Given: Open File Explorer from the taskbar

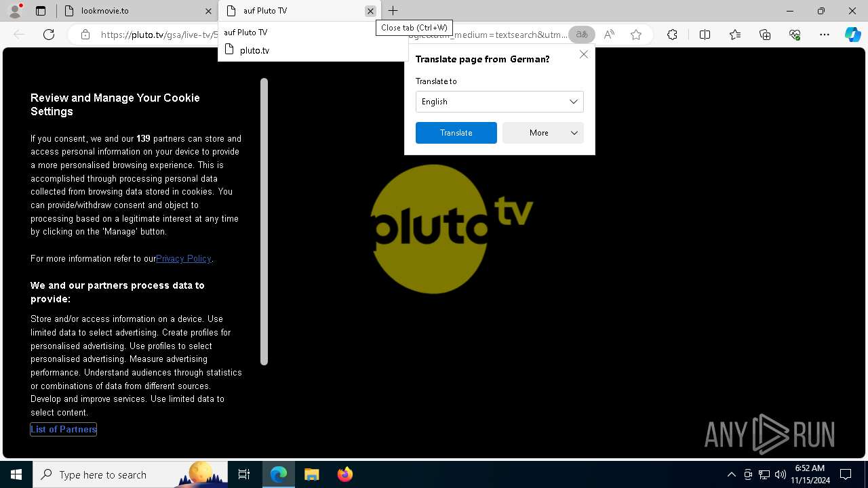Looking at the screenshot, I should point(312,474).
